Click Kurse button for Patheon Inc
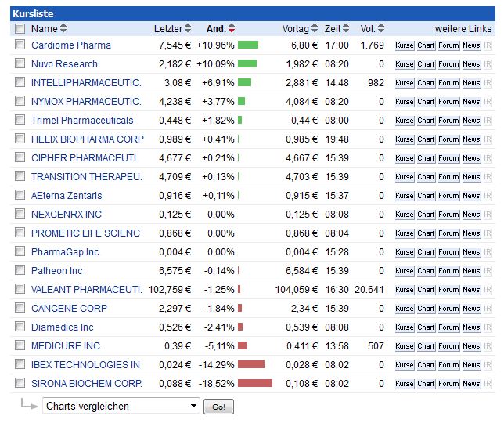 point(404,271)
